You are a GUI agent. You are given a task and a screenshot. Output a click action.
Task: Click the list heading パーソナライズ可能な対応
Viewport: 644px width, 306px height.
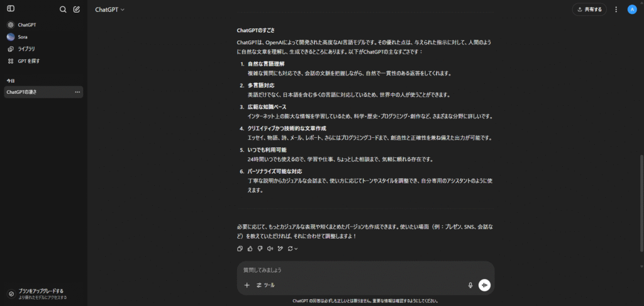pyautogui.click(x=275, y=171)
